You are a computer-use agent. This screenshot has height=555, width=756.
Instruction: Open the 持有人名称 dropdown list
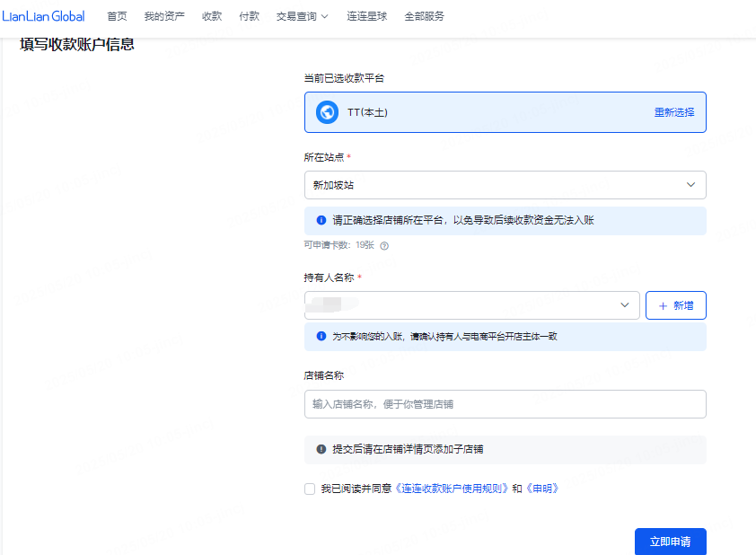pos(471,305)
